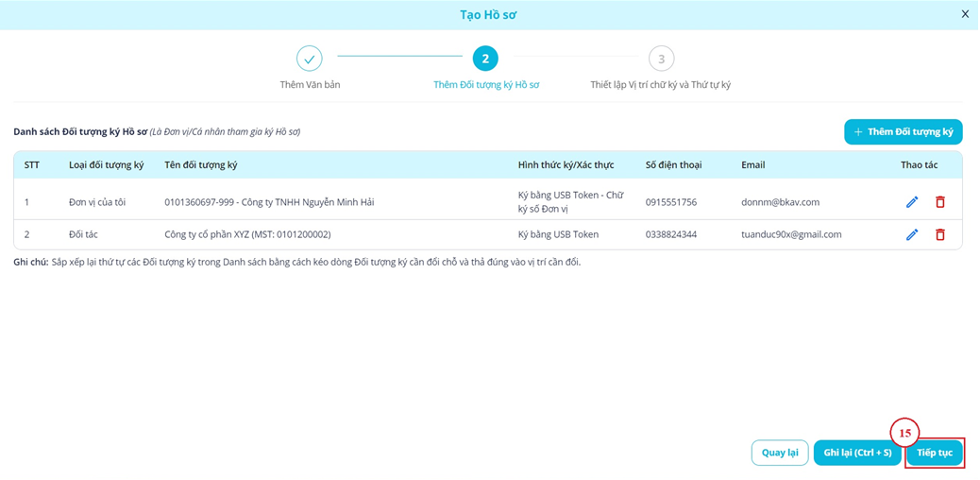Click the Thêm Đối tượng ký Hồ sơ step label
980x480 pixels.
485,85
